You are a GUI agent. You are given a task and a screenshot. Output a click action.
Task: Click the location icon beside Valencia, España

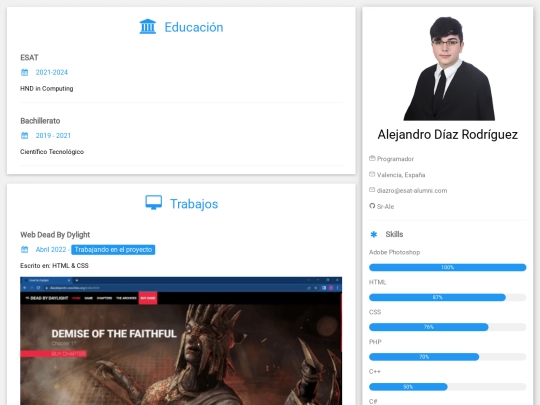pyautogui.click(x=372, y=174)
